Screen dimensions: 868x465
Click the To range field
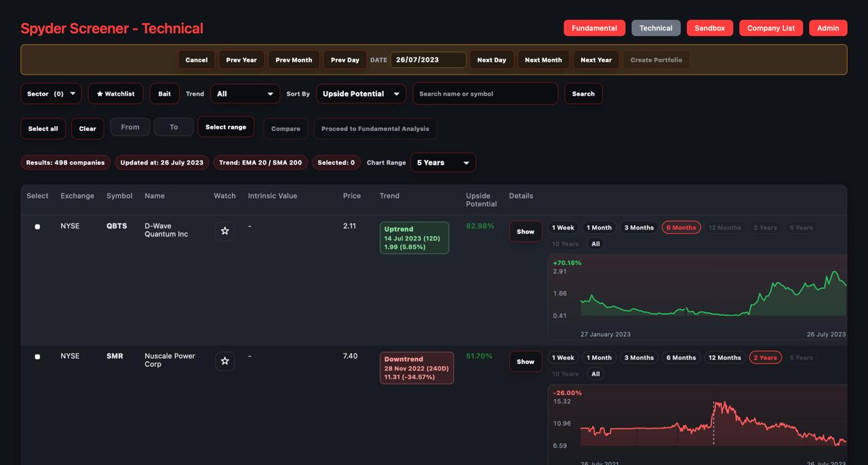pos(174,127)
